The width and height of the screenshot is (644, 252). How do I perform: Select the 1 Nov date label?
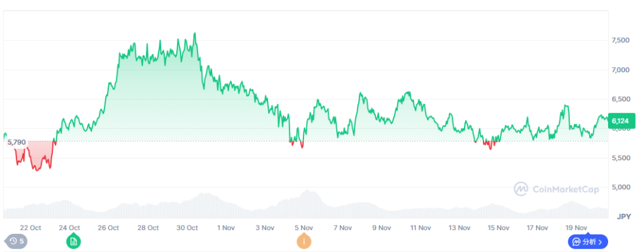click(x=226, y=227)
